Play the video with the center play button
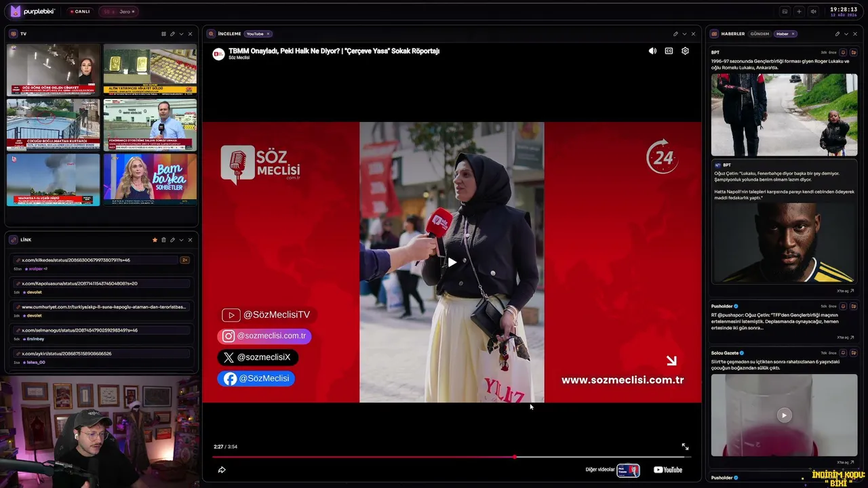The height and width of the screenshot is (488, 868). pyautogui.click(x=452, y=262)
